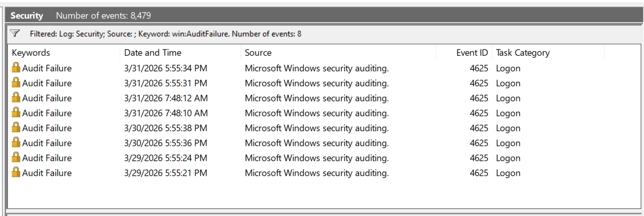This screenshot has height=216, width=644.
Task: Sort by Task Category column header
Action: click(x=548, y=53)
